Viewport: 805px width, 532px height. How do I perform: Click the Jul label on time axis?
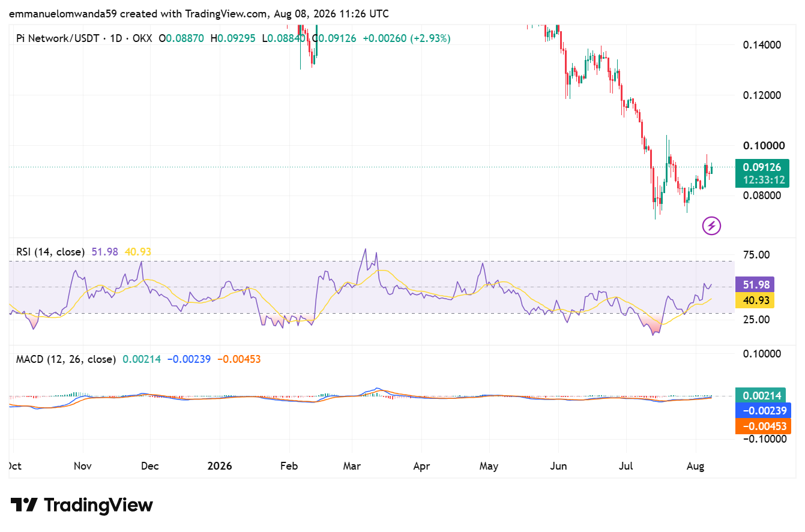tap(626, 465)
